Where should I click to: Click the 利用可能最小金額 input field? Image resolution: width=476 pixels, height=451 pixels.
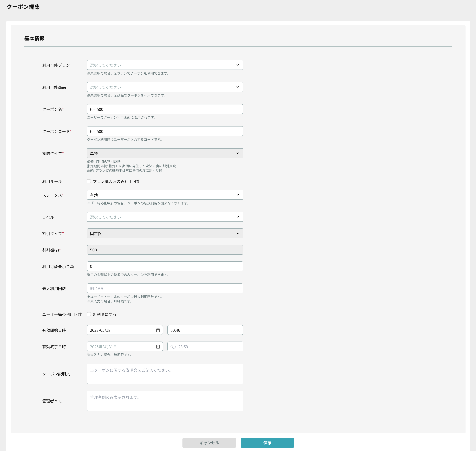pos(165,266)
